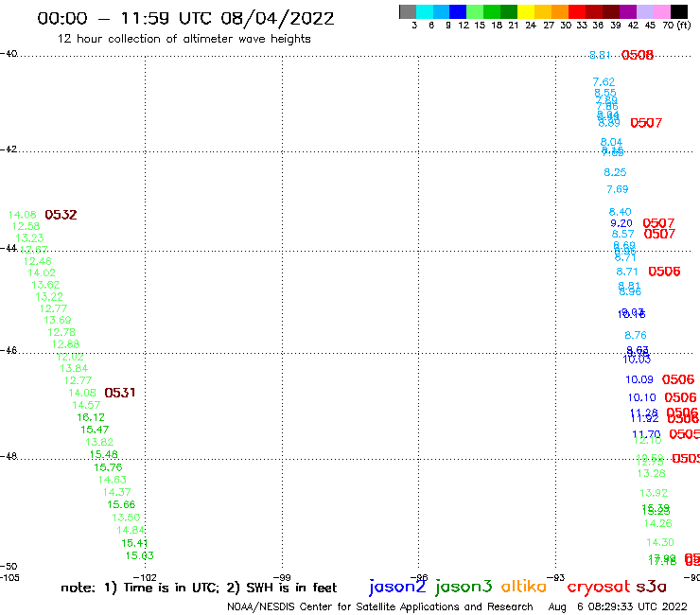
Task: Click the 14.26 wave height value
Action: tap(658, 523)
